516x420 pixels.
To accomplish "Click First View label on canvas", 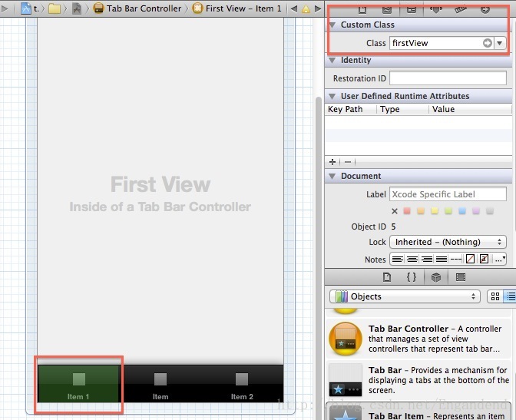I will point(160,184).
